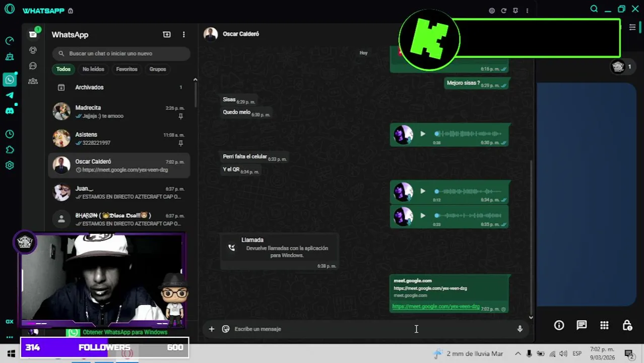Open the Asistens chat
This screenshot has height=363, width=644.
[119, 139]
